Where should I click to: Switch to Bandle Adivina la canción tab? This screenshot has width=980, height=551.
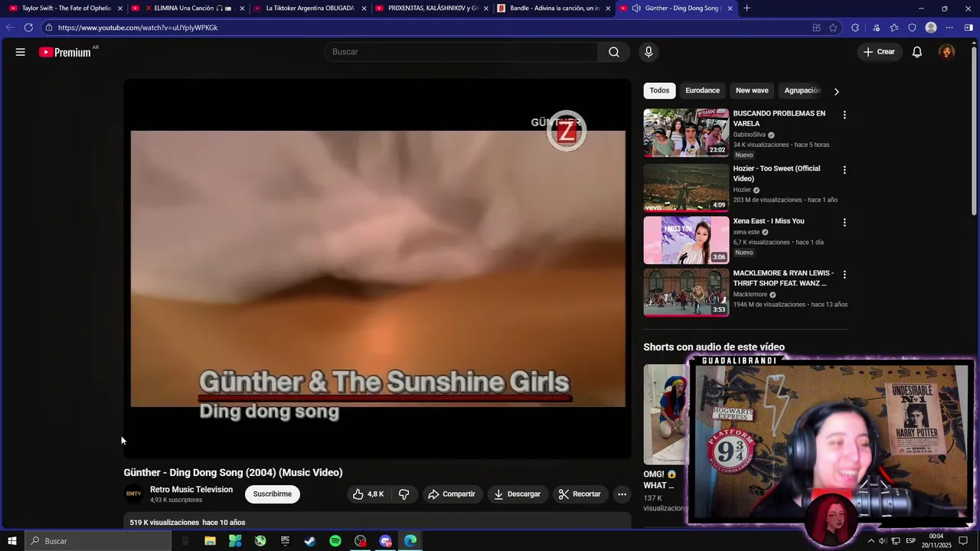pos(554,8)
